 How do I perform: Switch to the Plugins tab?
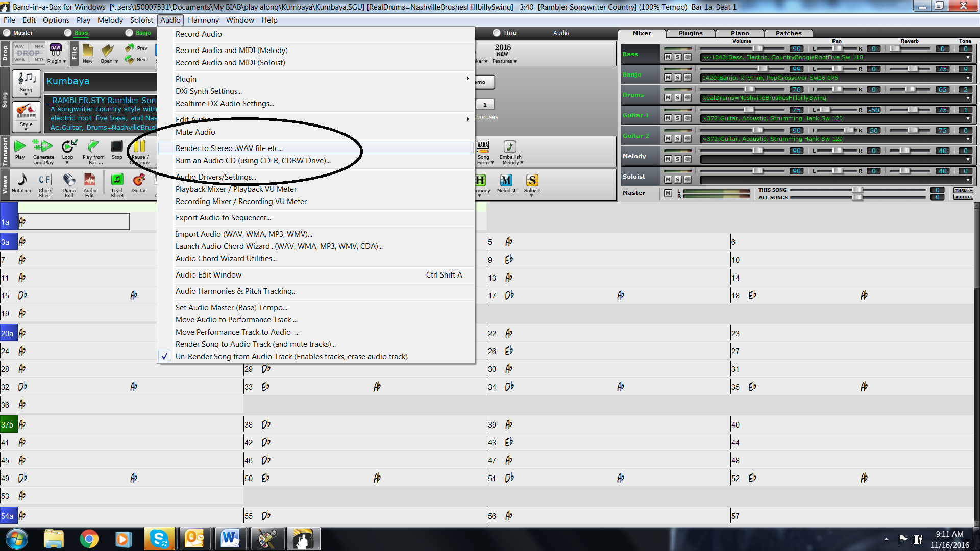[691, 33]
